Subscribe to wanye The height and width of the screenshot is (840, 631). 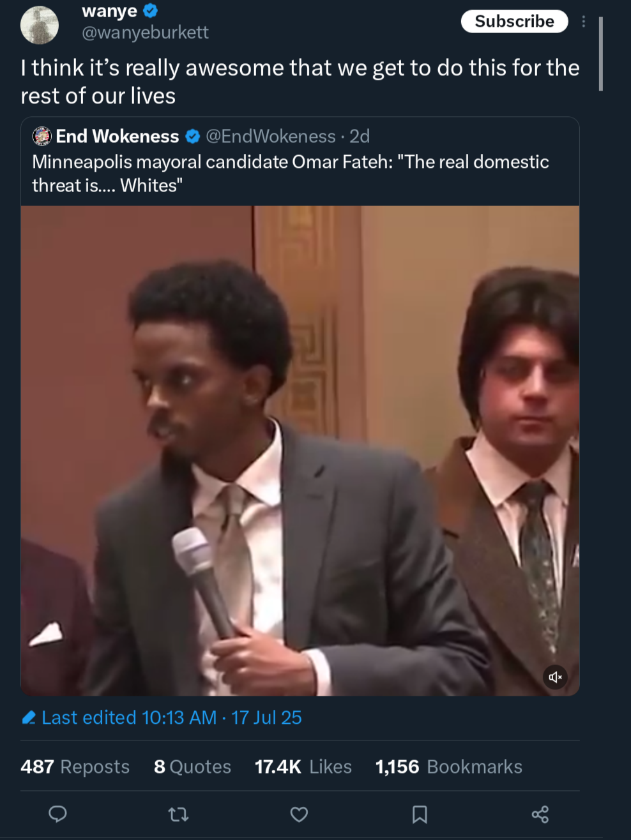[514, 21]
